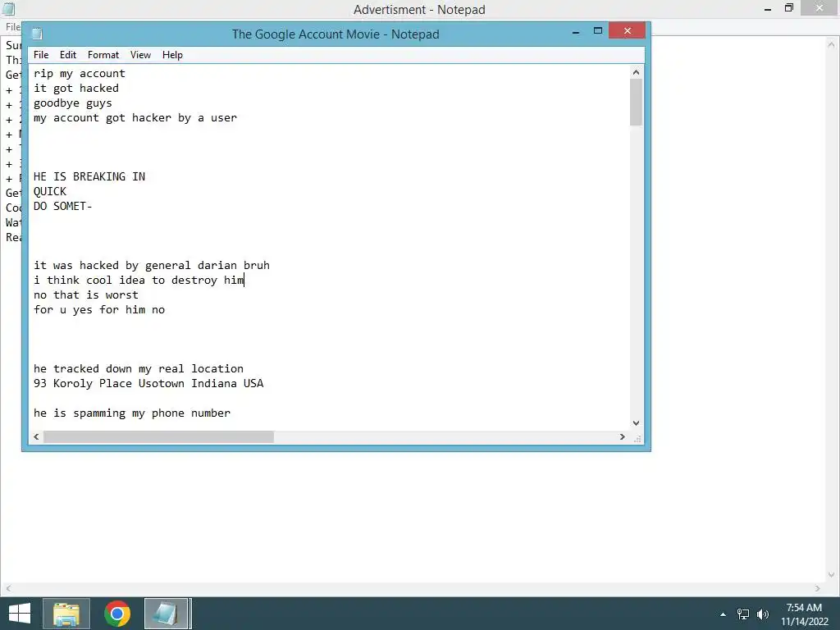Show hidden tray icons arrow
This screenshot has height=630, width=840.
click(x=723, y=614)
